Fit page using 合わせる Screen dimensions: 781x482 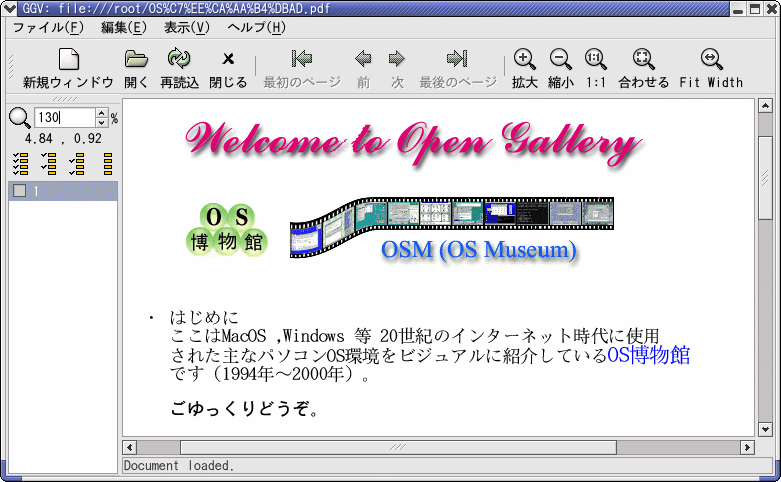coord(644,69)
